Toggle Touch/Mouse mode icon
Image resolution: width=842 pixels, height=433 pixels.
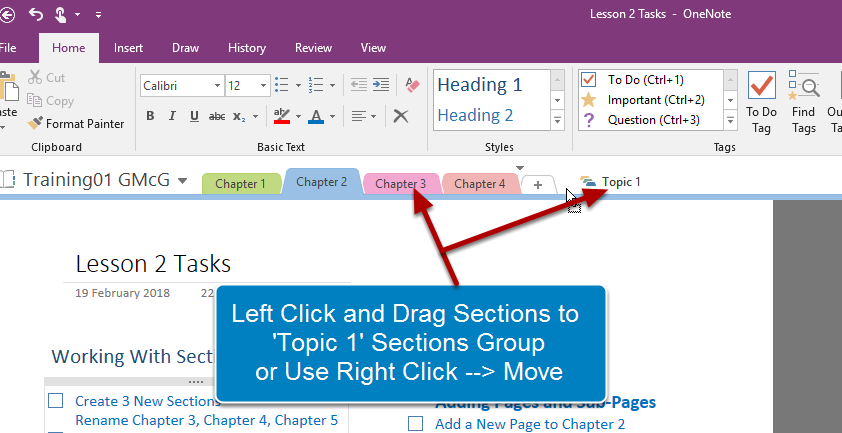click(61, 15)
